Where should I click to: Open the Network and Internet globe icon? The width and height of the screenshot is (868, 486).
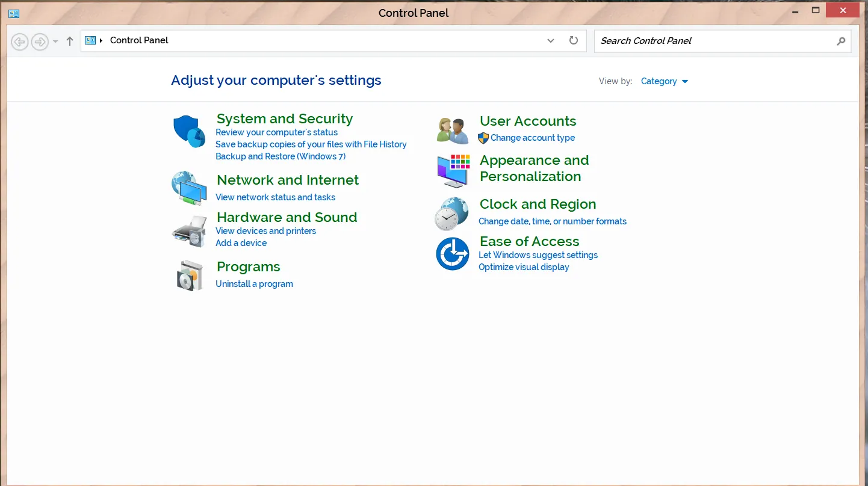click(x=189, y=188)
